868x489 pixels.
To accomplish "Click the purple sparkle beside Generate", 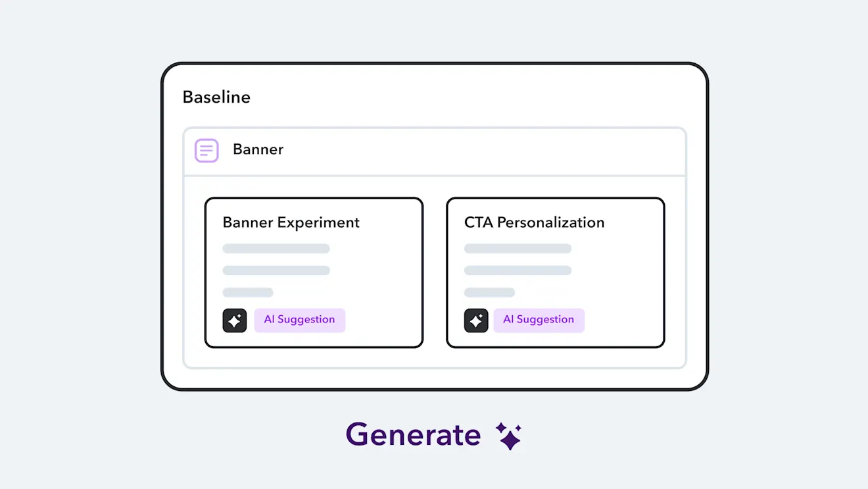I will point(508,436).
